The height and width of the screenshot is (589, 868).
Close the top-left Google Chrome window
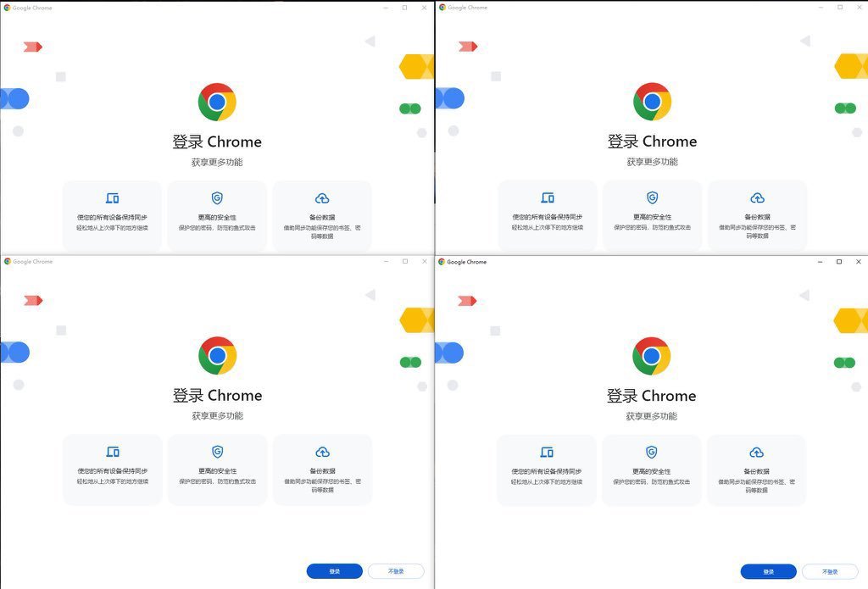pyautogui.click(x=424, y=8)
